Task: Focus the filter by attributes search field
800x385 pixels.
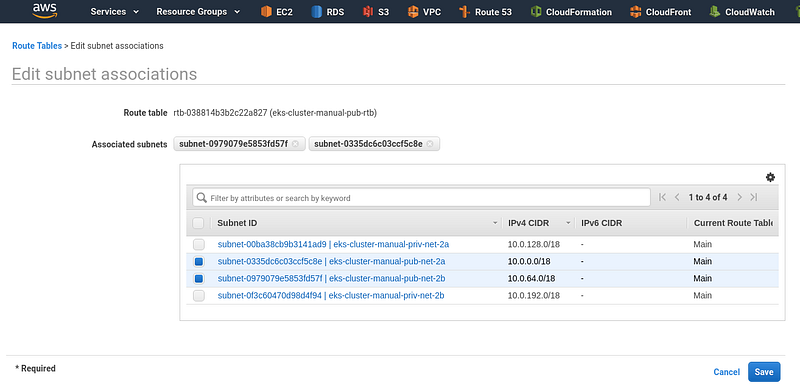Action: [421, 198]
